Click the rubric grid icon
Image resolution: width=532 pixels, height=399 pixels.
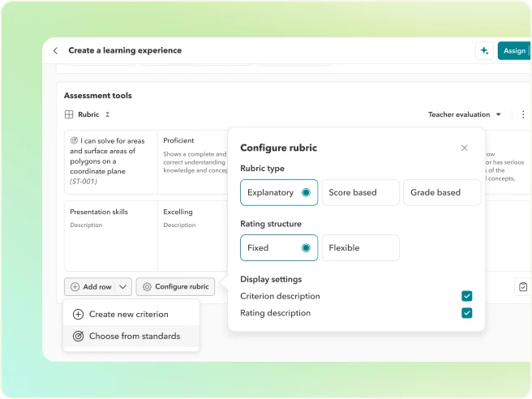pos(69,115)
